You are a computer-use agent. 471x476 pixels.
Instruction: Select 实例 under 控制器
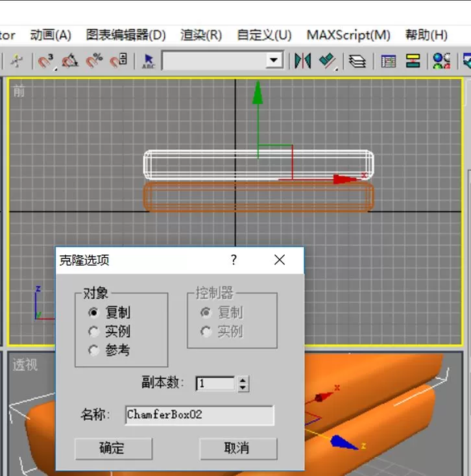[x=222, y=331]
